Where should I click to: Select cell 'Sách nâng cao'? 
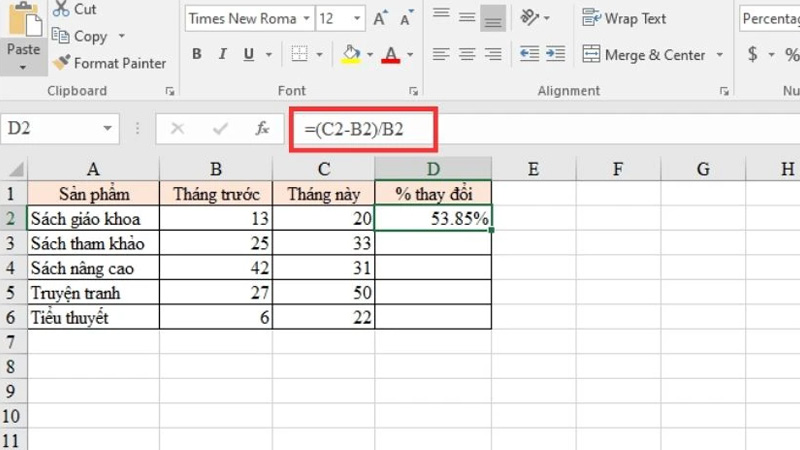93,268
